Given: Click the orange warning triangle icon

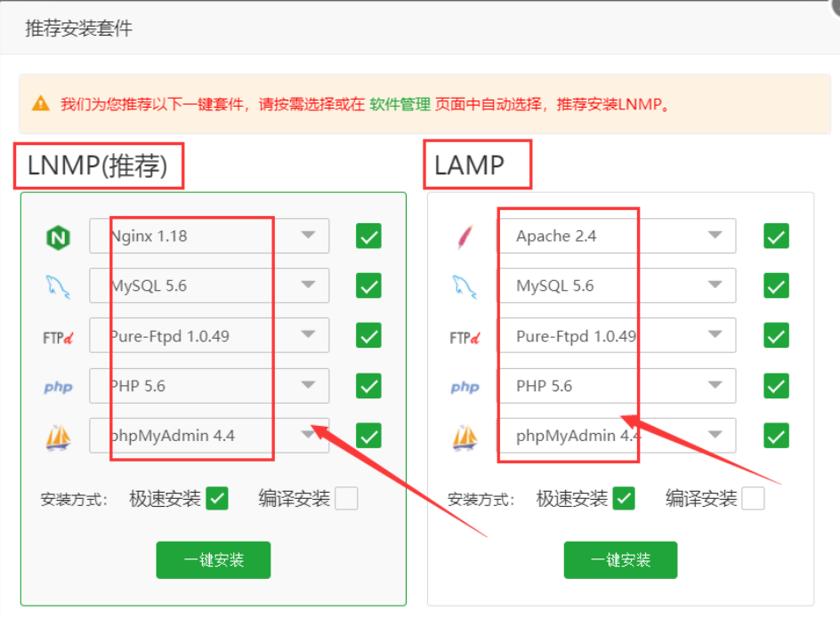Looking at the screenshot, I should click(41, 103).
